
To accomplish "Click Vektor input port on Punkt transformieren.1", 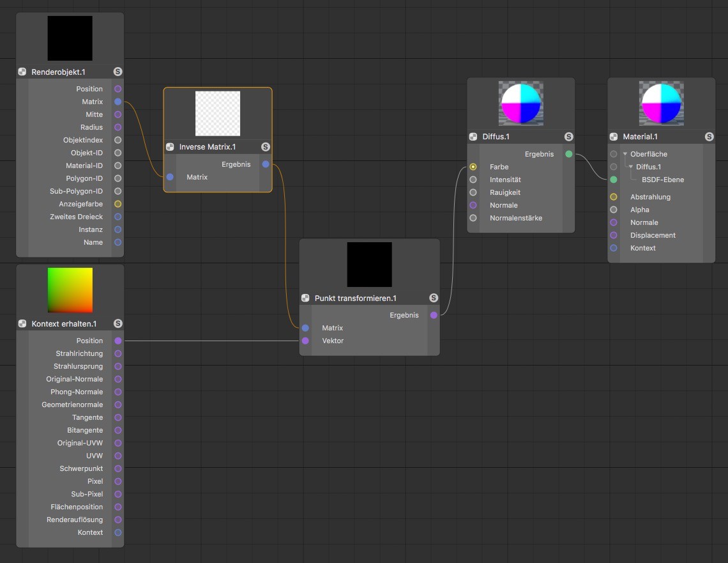I will (305, 341).
